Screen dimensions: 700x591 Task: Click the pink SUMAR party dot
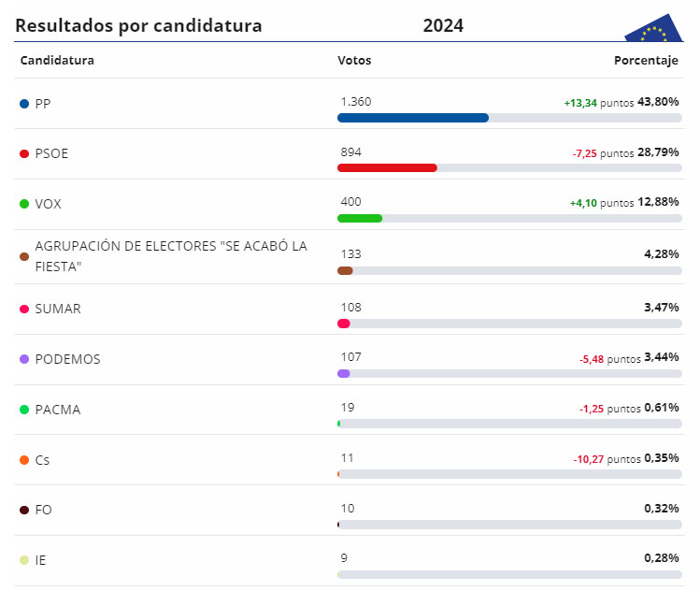tap(24, 309)
